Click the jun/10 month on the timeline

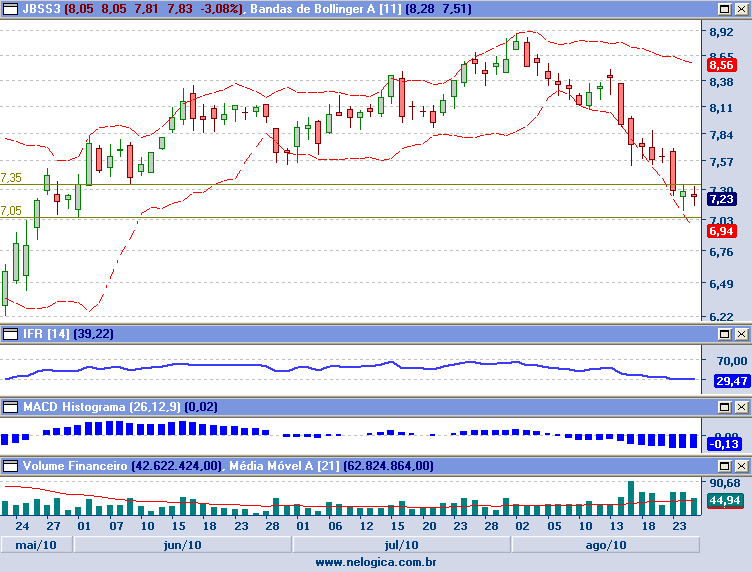tap(182, 545)
